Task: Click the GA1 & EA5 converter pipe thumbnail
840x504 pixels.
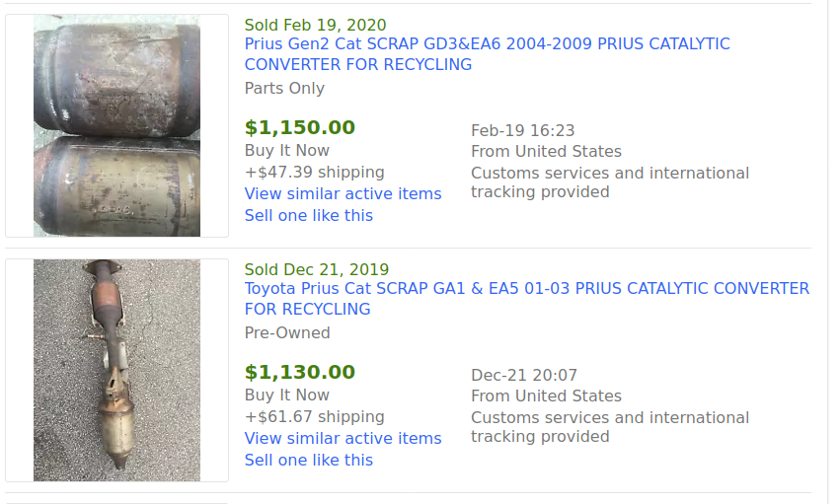Action: click(116, 370)
